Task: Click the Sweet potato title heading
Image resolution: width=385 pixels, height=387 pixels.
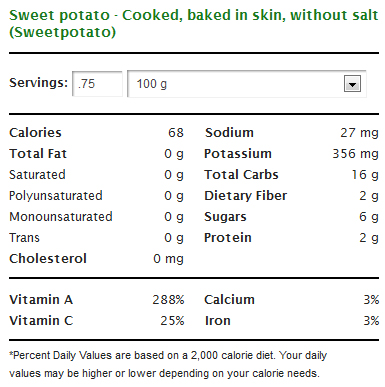Action: point(193,23)
